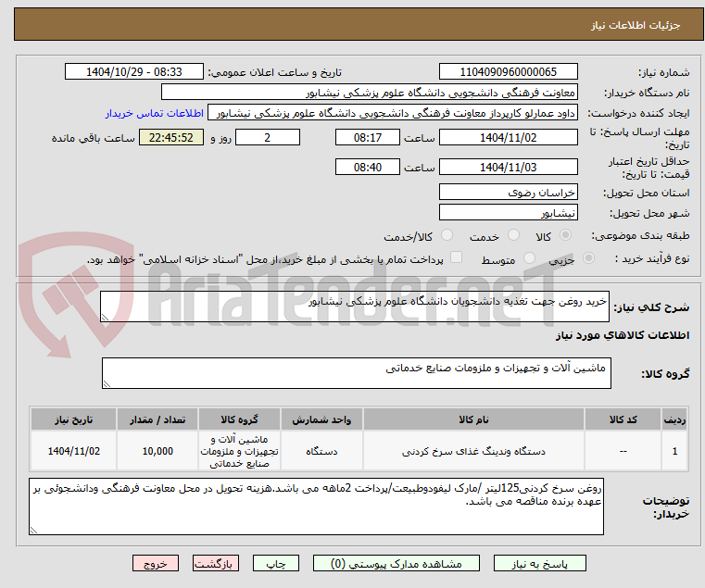
Task: Click the نام کالا column header
Action: click(x=473, y=419)
